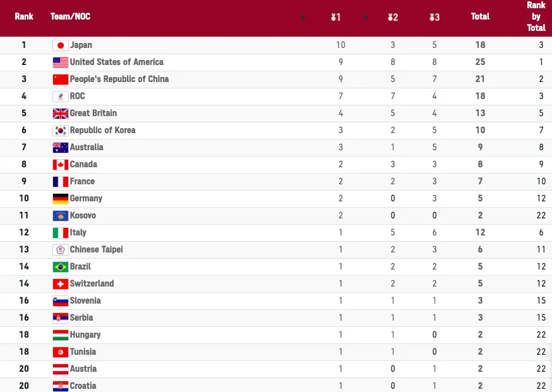Image resolution: width=552 pixels, height=392 pixels.
Task: Sort by the silver medal column icon
Action: point(393,17)
